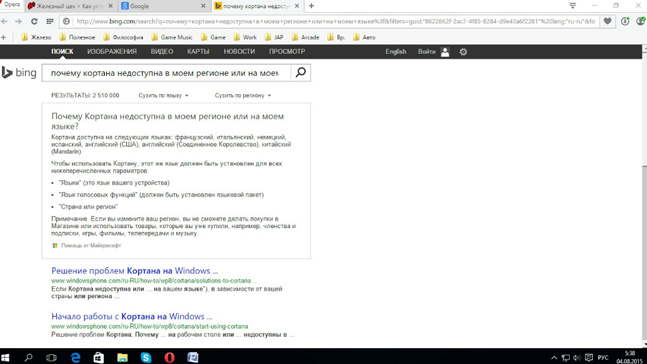The image size is (647, 364).
Task: Add bookmark with plus icon
Action: click(4, 37)
